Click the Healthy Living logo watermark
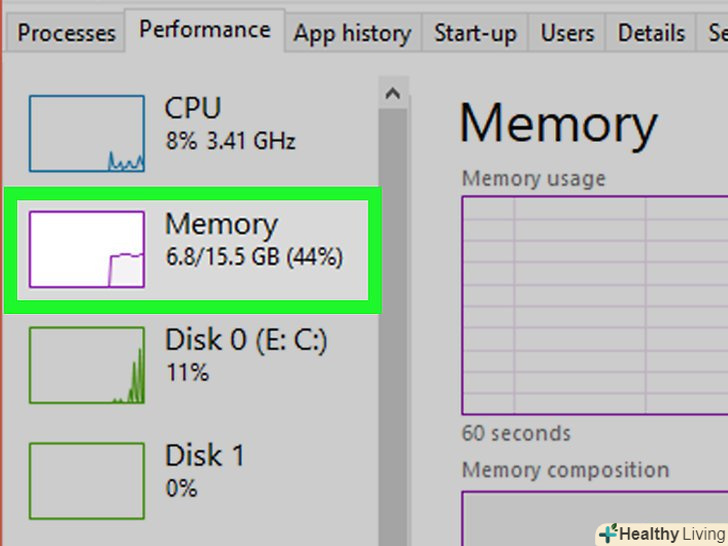 coord(661,533)
